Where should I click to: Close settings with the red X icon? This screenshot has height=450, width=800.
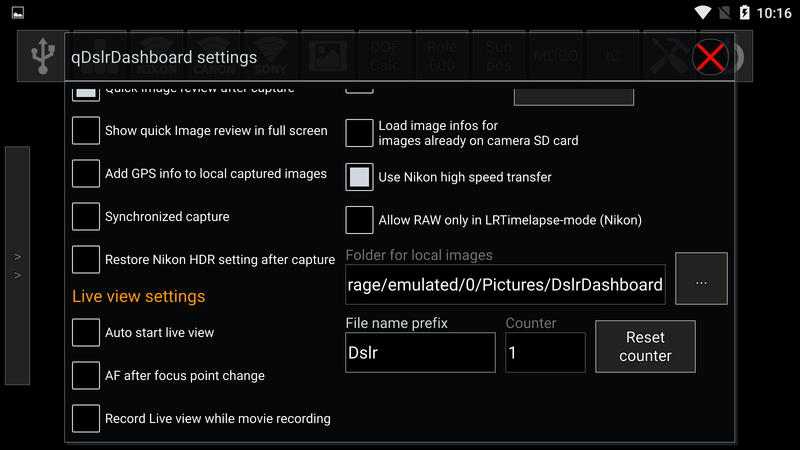tap(710, 57)
